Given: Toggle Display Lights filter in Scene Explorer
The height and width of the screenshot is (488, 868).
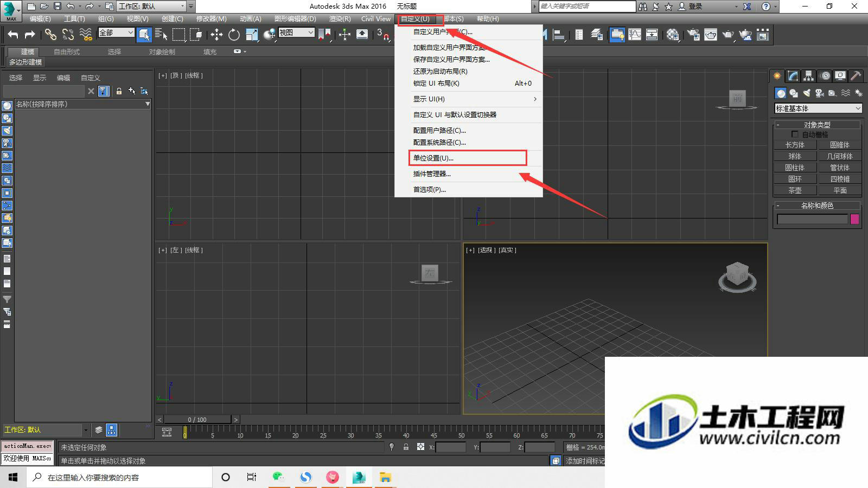Looking at the screenshot, I should tap(7, 130).
